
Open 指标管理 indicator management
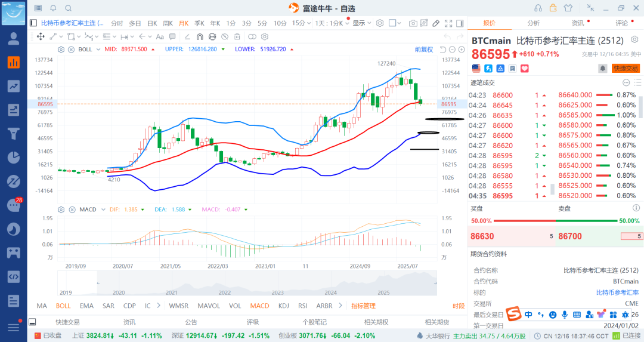click(x=363, y=306)
